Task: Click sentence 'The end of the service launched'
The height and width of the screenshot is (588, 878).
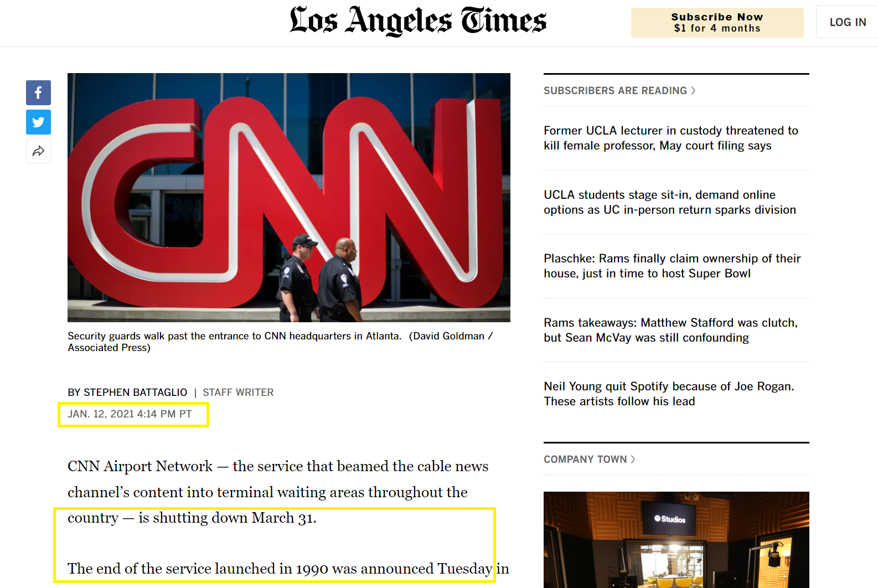Action: tap(288, 569)
